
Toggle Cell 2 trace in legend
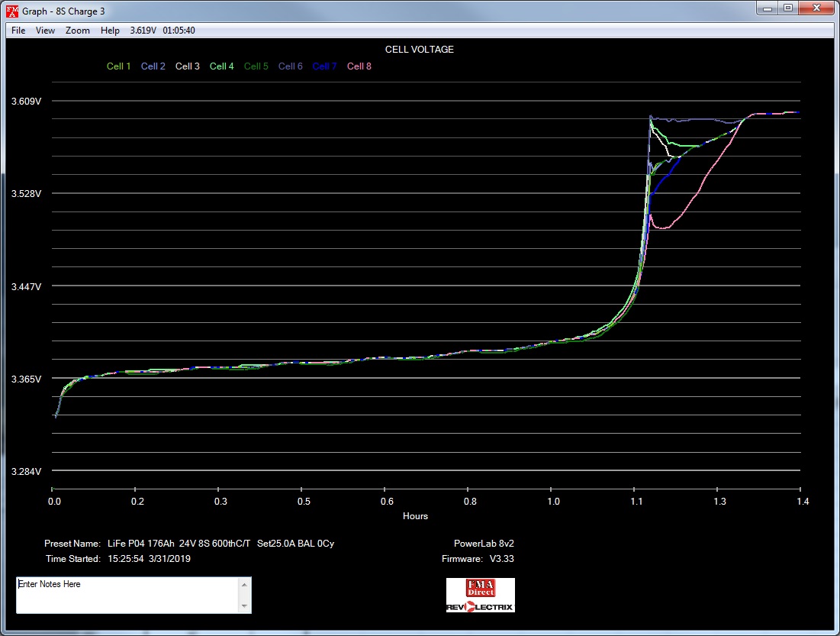point(153,66)
